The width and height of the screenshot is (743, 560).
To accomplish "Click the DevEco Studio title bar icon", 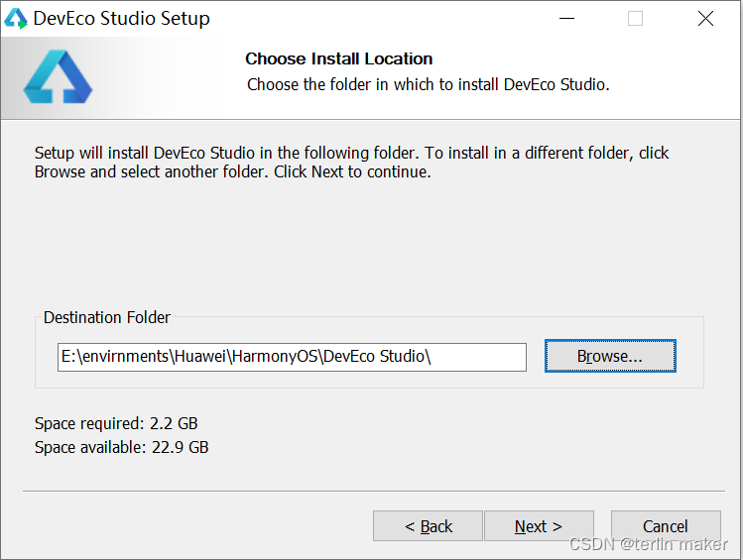I will 16,19.
